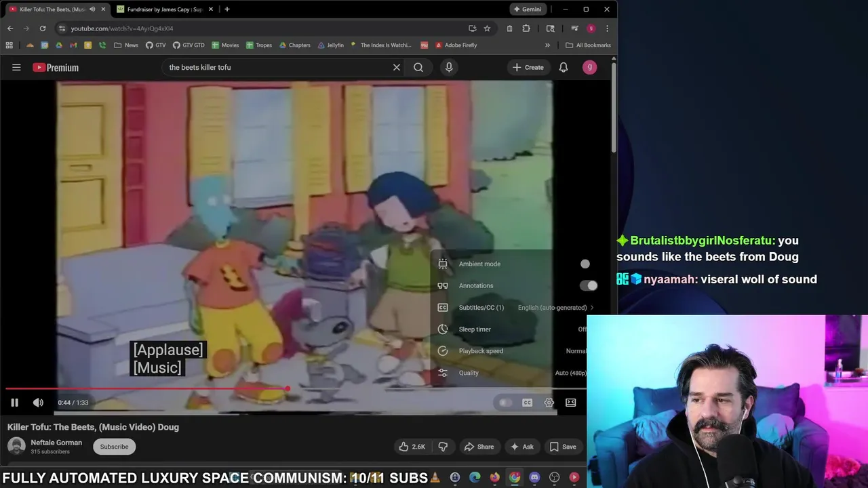Open YouTube notifications bell

pos(564,67)
